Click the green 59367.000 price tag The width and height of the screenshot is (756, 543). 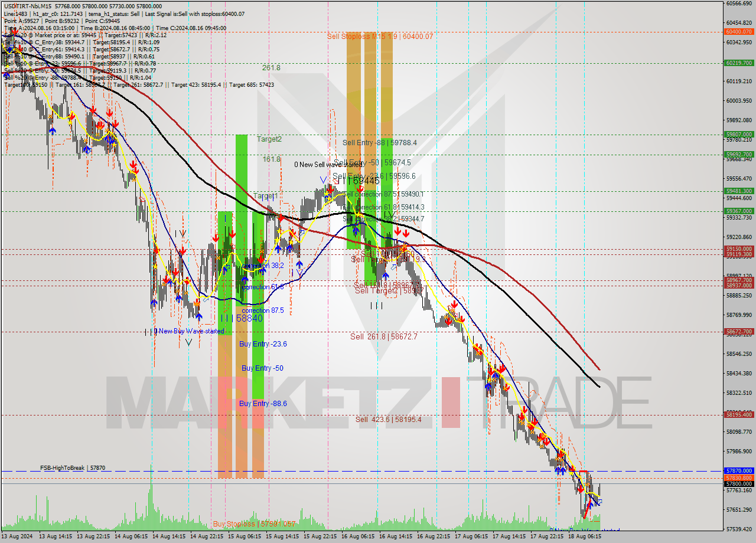(738, 211)
